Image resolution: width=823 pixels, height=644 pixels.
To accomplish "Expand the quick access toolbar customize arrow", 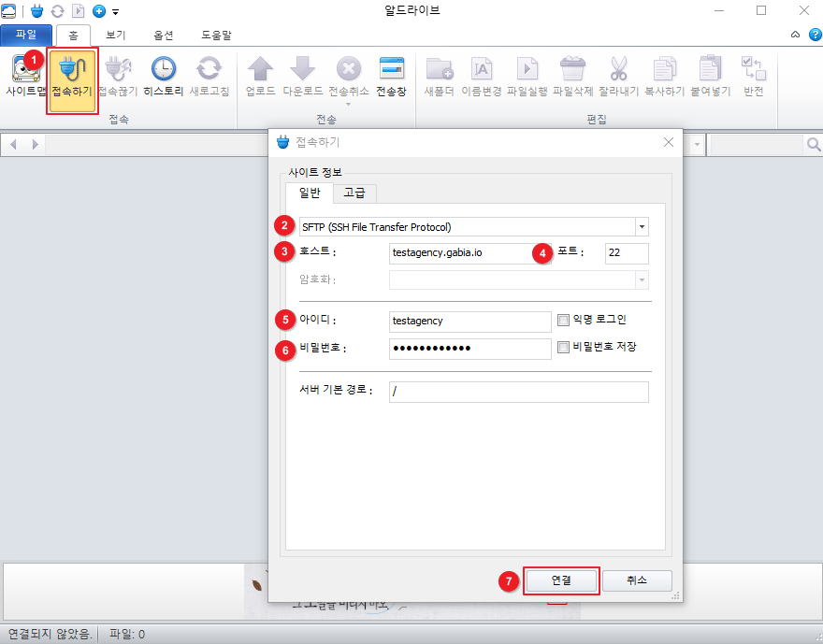I will [x=115, y=11].
